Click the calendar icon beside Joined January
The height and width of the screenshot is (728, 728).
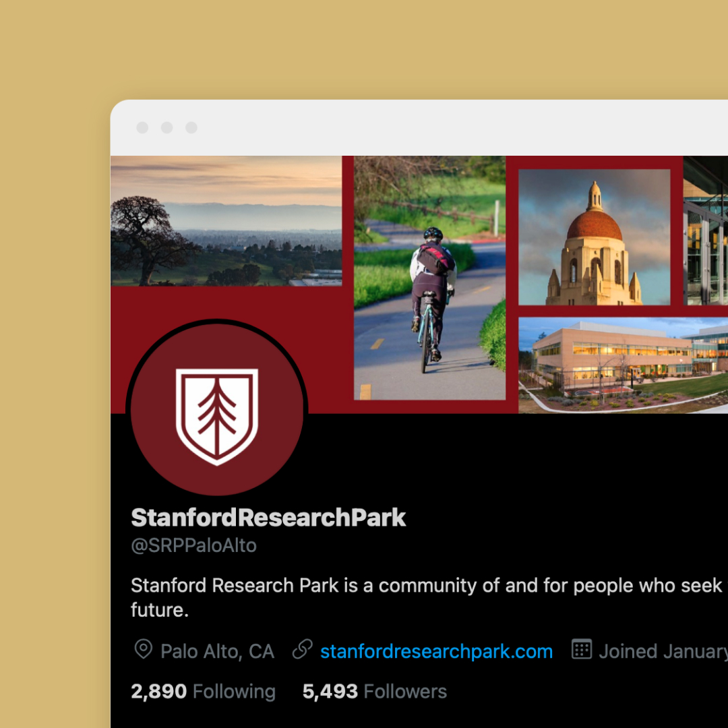(581, 649)
